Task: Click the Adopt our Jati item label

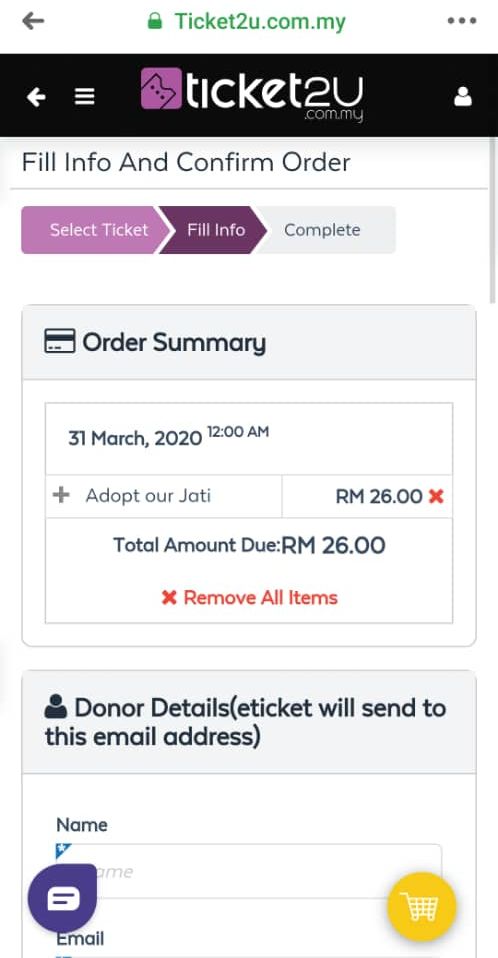Action: pos(148,495)
